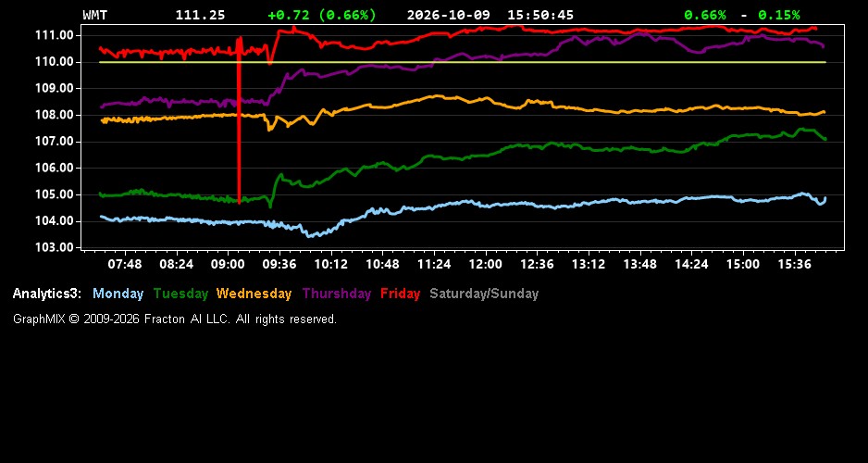This screenshot has width=868, height=463.
Task: Click the 10:48 time axis label
Action: pos(382,264)
